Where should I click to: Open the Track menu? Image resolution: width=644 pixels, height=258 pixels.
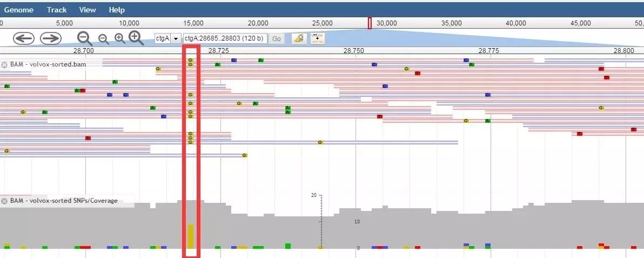tap(57, 10)
